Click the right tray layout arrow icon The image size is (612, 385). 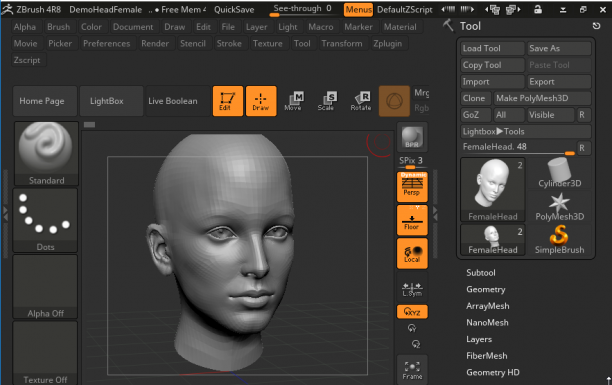coord(467,9)
